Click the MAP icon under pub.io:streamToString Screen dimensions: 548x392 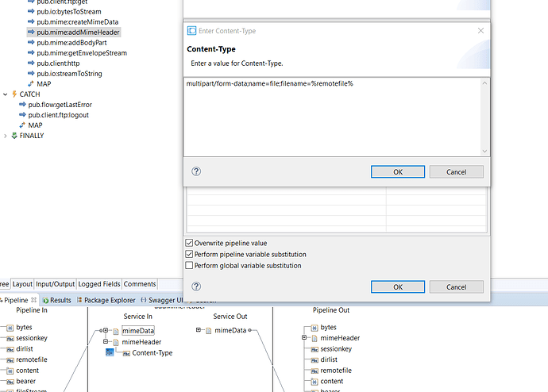coord(31,84)
